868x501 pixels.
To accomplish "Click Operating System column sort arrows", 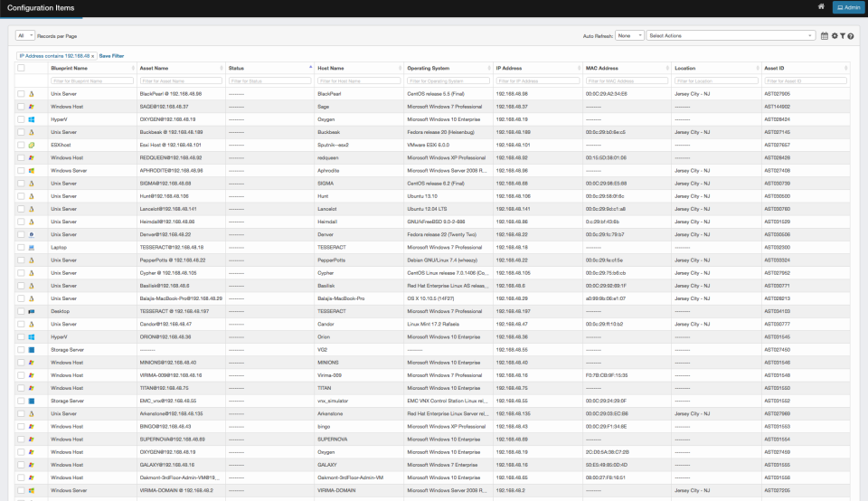I will [x=489, y=68].
